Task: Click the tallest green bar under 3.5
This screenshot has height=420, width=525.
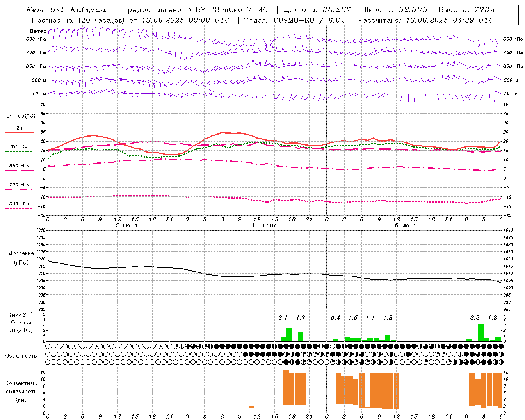Action: tap(481, 333)
